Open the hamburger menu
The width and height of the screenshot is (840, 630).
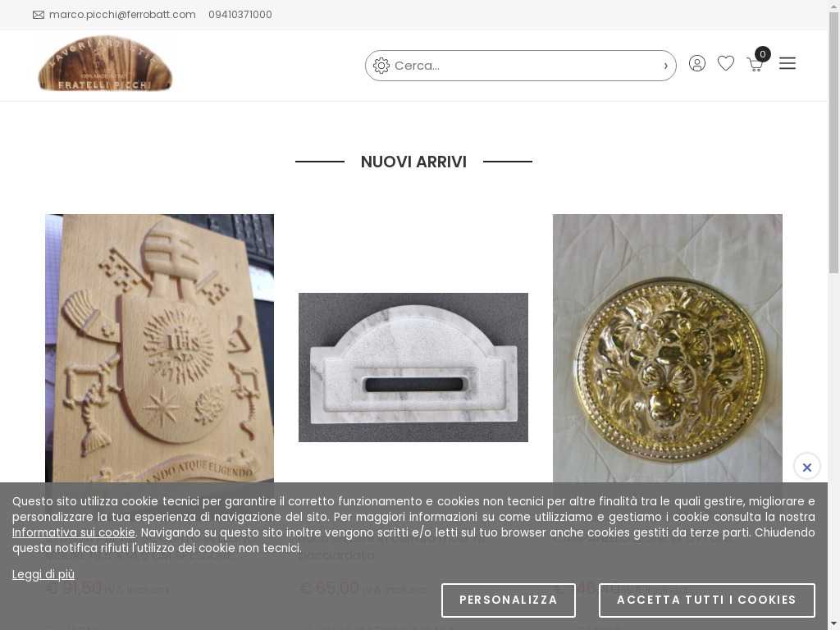[787, 63]
